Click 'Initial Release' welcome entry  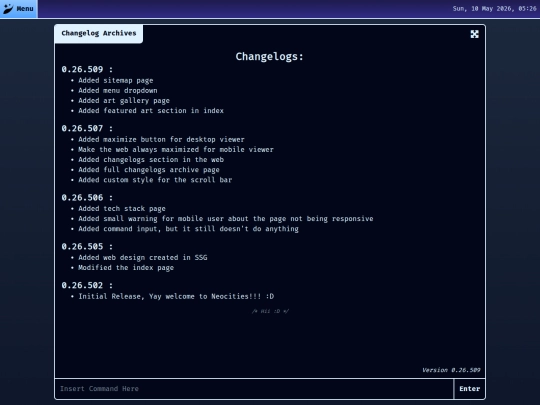(x=176, y=297)
